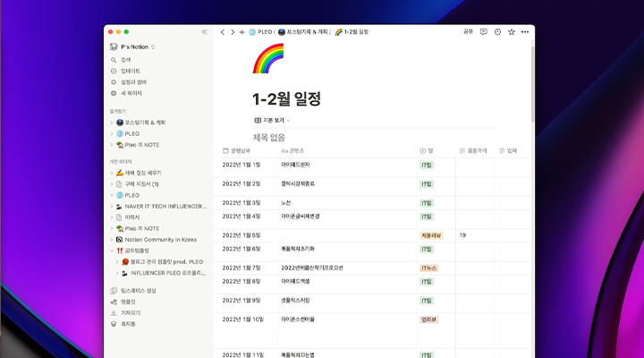Open settings via the gear icon in sidebar

point(114,82)
